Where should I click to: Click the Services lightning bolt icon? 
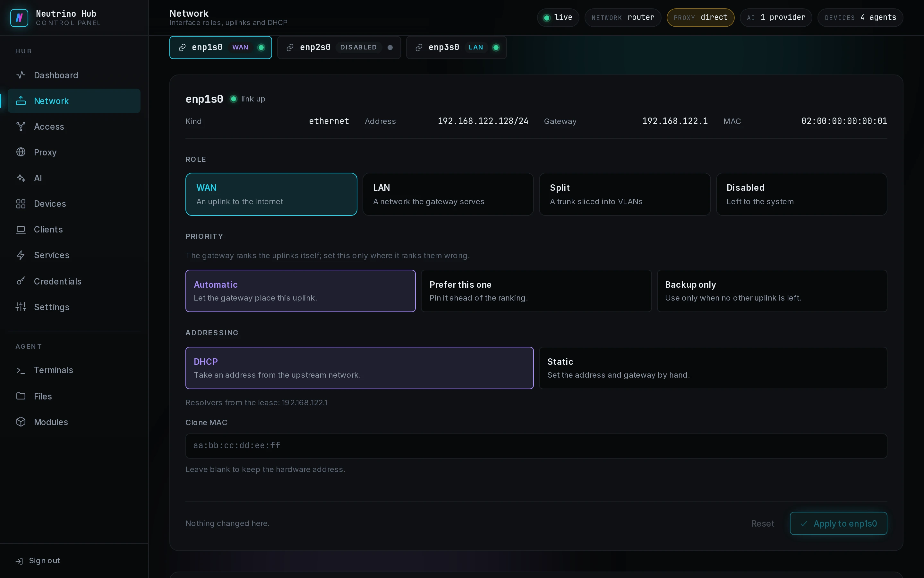21,255
